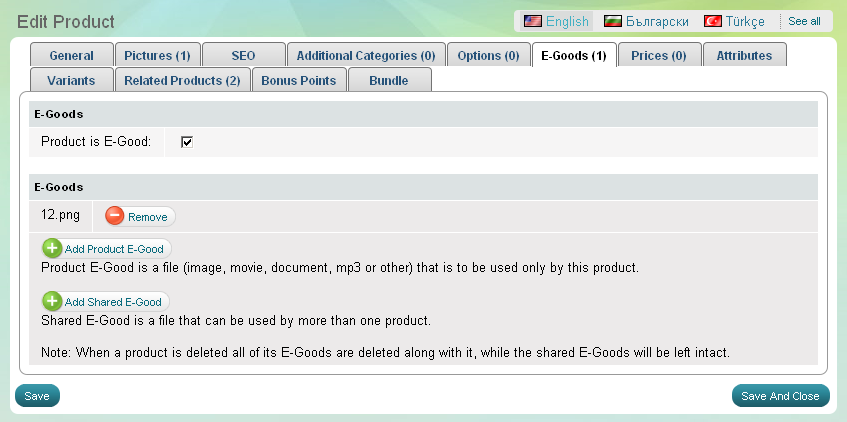The image size is (847, 422).
Task: Click the red minus Remove icon
Action: tap(115, 216)
